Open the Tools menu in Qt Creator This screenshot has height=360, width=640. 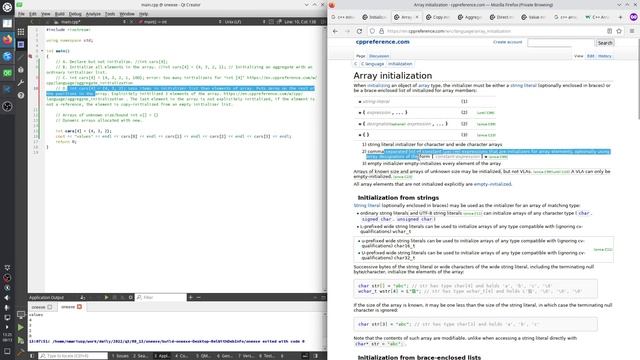pyautogui.click(x=110, y=14)
